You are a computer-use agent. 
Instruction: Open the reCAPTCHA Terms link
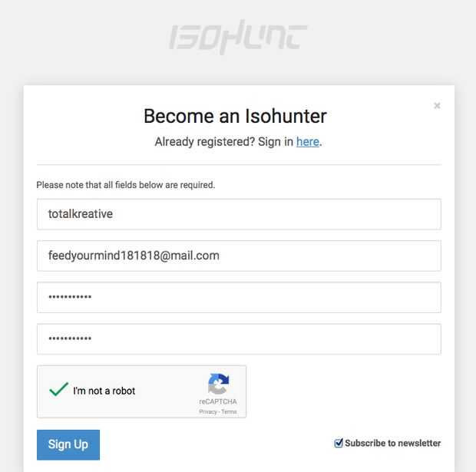point(230,412)
